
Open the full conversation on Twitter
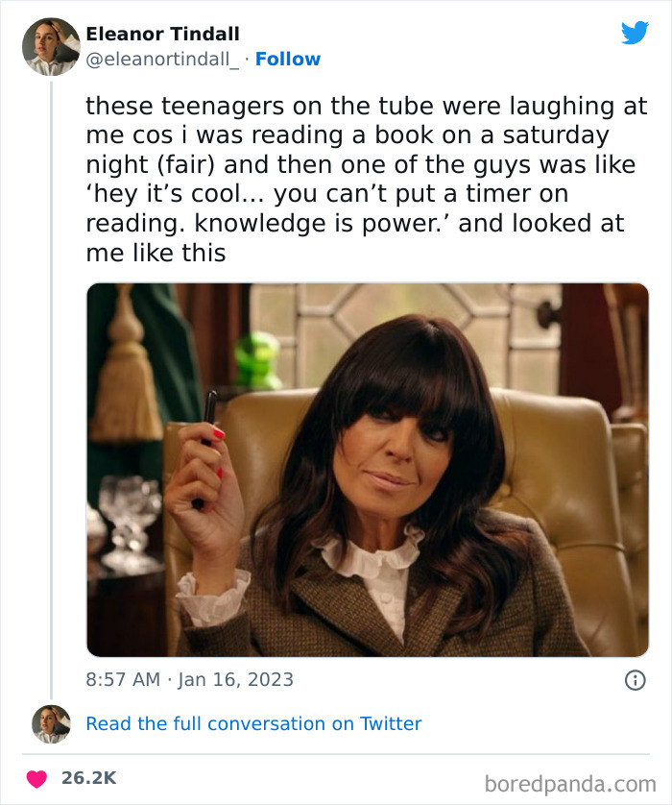tap(254, 723)
